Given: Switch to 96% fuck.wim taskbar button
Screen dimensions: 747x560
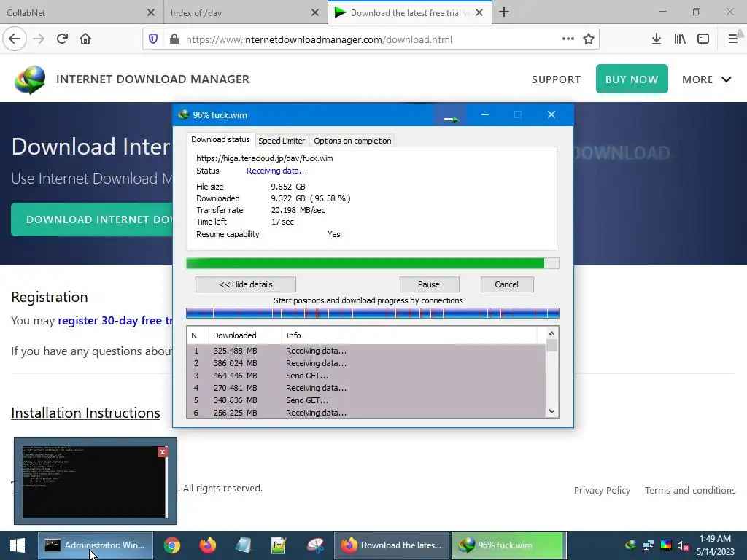Looking at the screenshot, I should coord(508,545).
